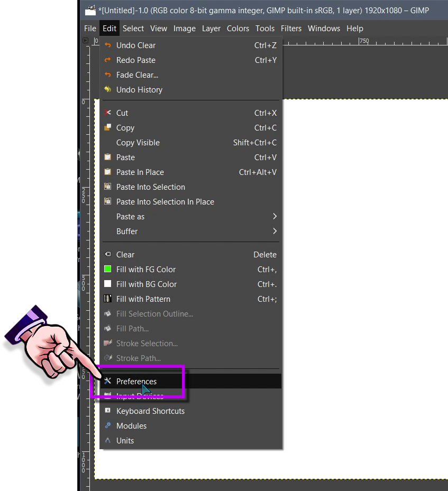Open the View menu

tap(159, 29)
